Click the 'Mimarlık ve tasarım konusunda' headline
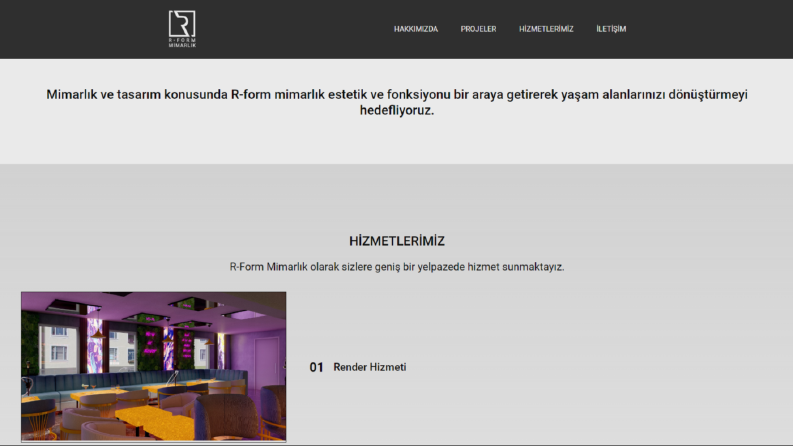 click(397, 102)
